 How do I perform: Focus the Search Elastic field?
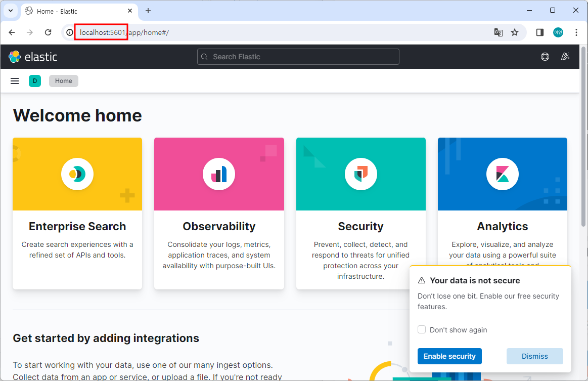point(298,57)
